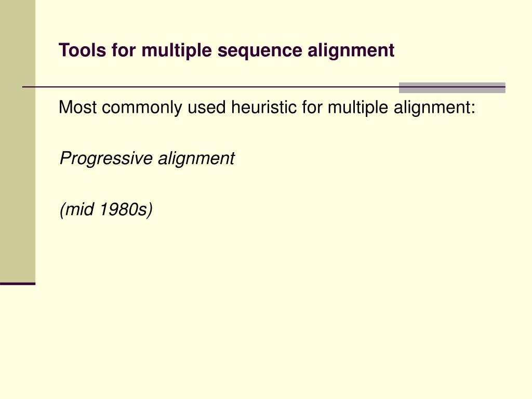Click 'alignment:' at the end of first body line
This screenshot has width=532, height=399.
(434, 108)
